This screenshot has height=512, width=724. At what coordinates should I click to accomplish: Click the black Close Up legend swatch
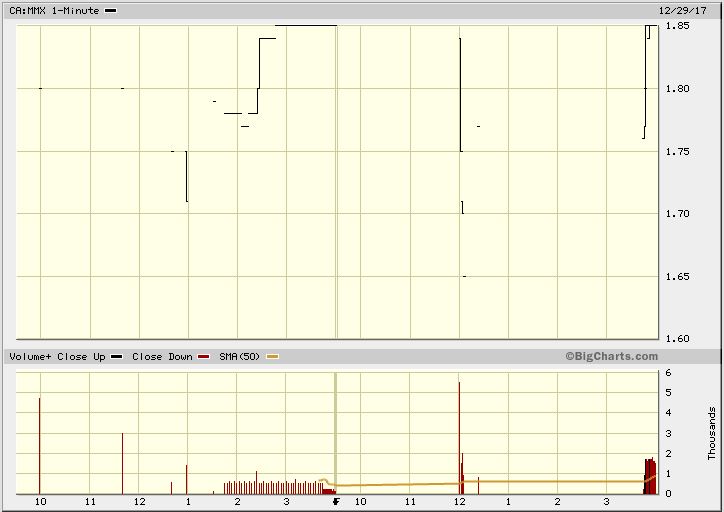[x=117, y=356]
